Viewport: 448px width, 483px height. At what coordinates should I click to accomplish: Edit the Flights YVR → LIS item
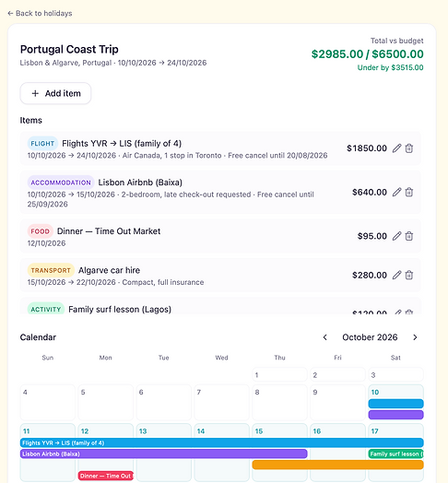[x=397, y=148]
